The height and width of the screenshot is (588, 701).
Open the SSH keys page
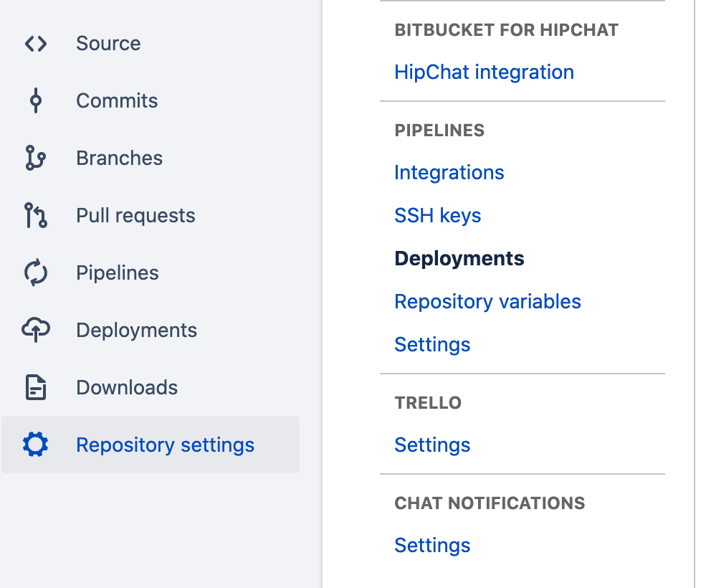point(438,215)
